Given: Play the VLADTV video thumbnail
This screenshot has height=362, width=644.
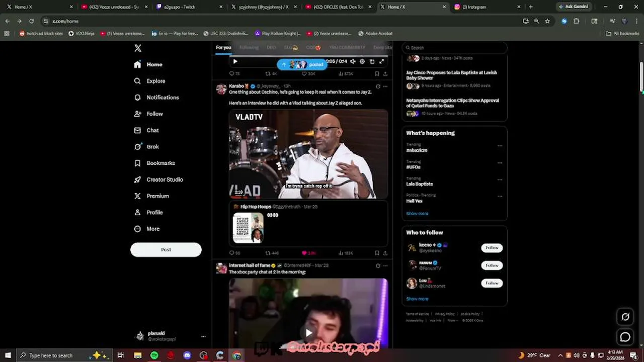Looking at the screenshot, I should click(x=308, y=154).
